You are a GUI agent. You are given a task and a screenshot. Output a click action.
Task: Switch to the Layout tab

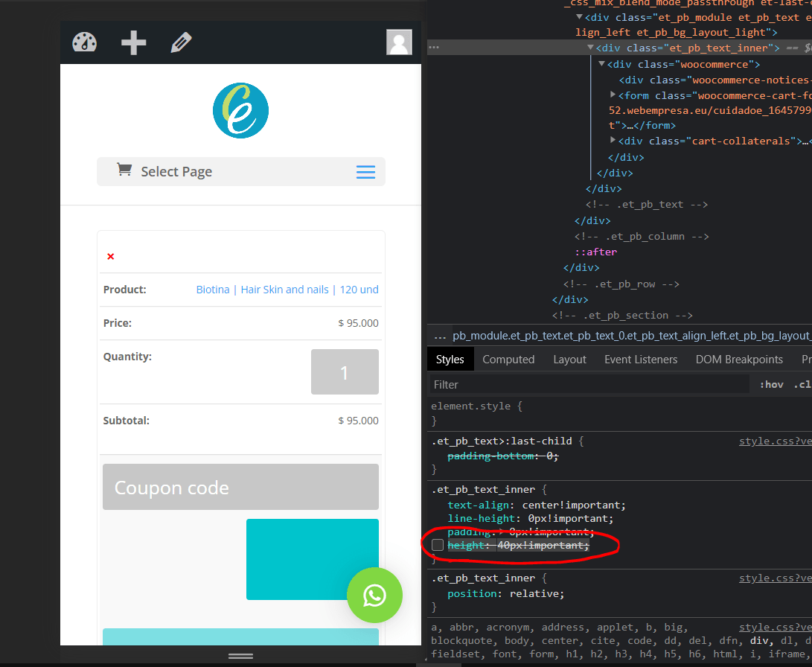569,360
